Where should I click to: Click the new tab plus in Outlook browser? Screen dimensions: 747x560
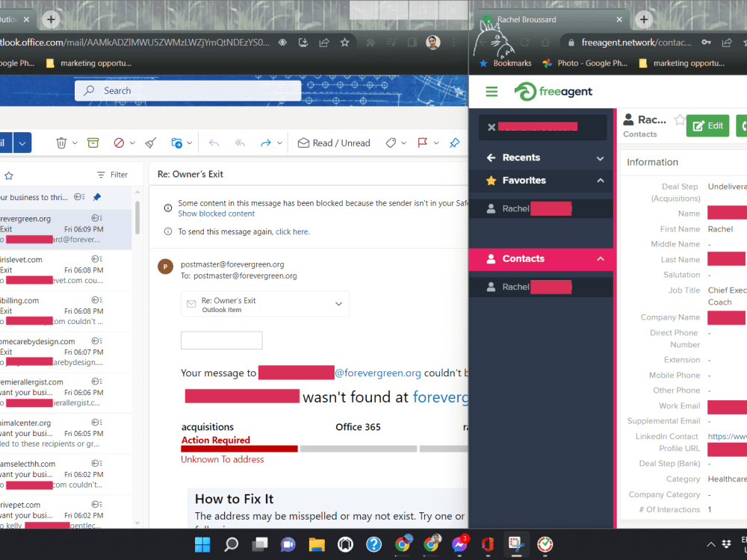click(51, 19)
